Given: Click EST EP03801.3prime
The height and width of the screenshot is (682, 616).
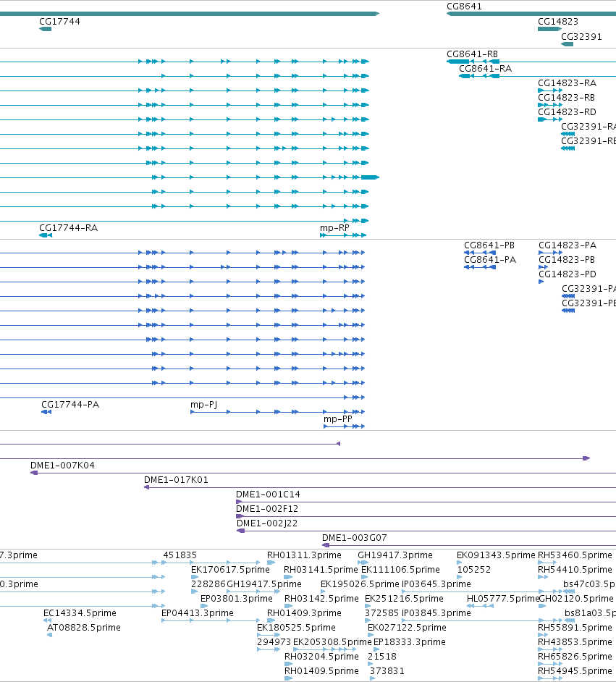Looking at the screenshot, I should coord(237,599).
